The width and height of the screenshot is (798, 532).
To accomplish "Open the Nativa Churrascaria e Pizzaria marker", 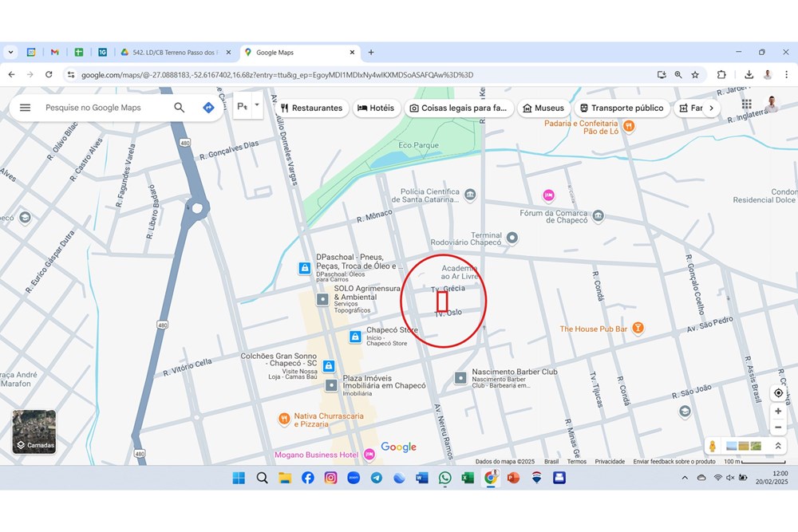I will click(284, 419).
